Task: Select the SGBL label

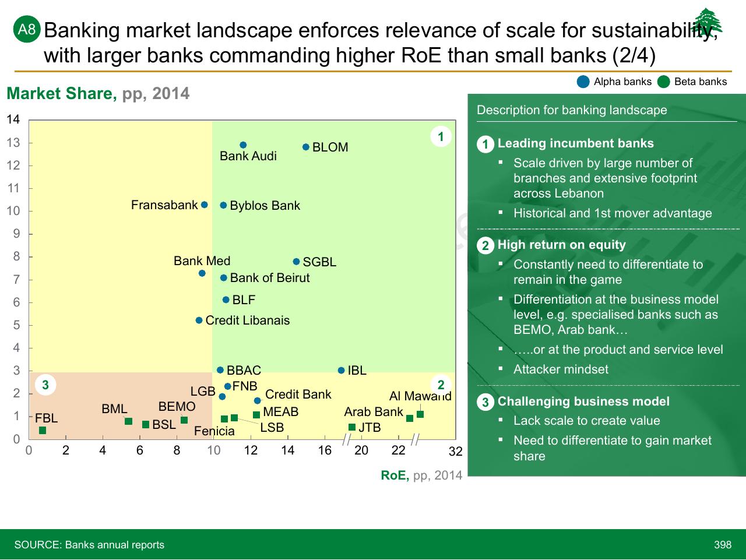Action: (319, 262)
